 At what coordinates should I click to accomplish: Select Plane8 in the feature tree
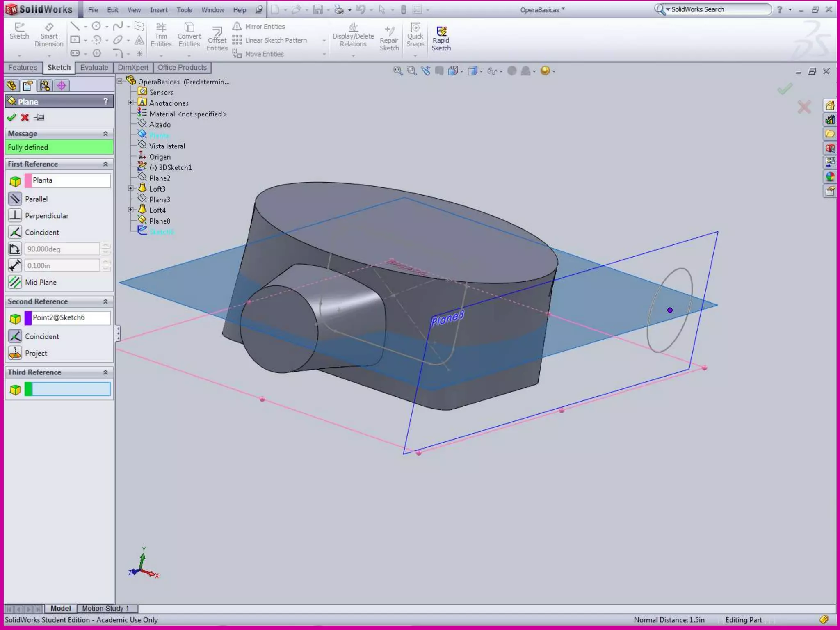tap(159, 221)
